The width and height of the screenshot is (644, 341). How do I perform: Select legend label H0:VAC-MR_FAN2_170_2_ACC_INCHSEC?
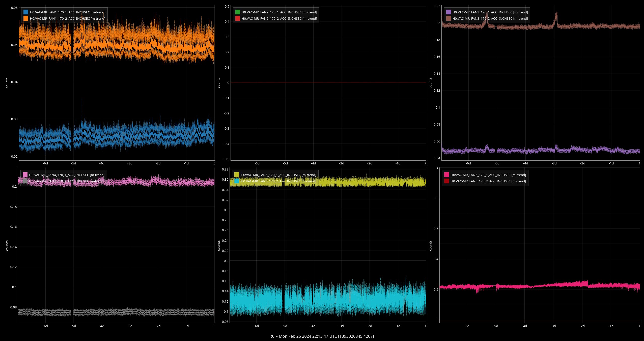pyautogui.click(x=279, y=18)
